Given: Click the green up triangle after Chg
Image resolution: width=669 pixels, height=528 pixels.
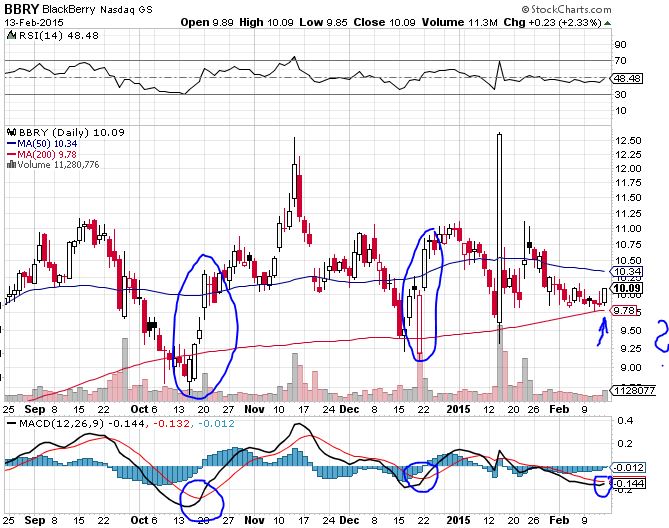Looking at the screenshot, I should pyautogui.click(x=608, y=23).
